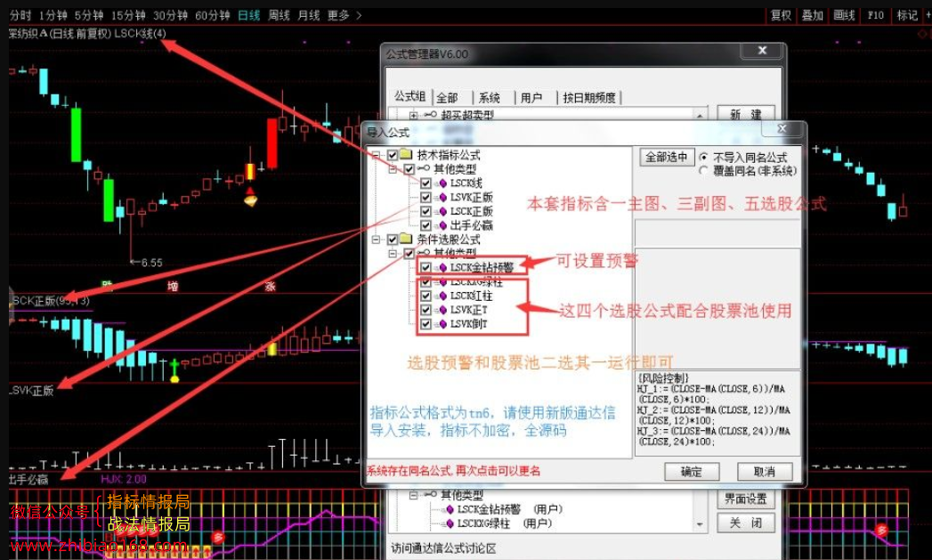932x560 pixels.
Task: Click the key icon beside 其他类型 in 公式管理器 list
Action: pyautogui.click(x=431, y=495)
